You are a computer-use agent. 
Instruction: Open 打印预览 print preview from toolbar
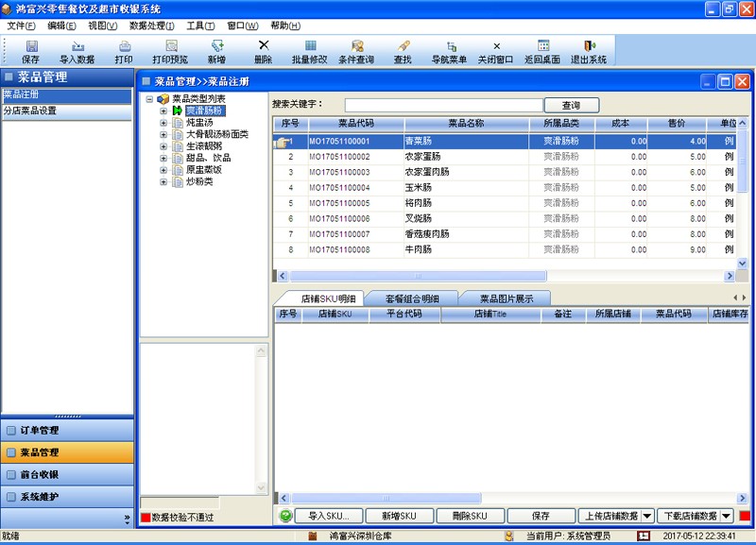(170, 51)
